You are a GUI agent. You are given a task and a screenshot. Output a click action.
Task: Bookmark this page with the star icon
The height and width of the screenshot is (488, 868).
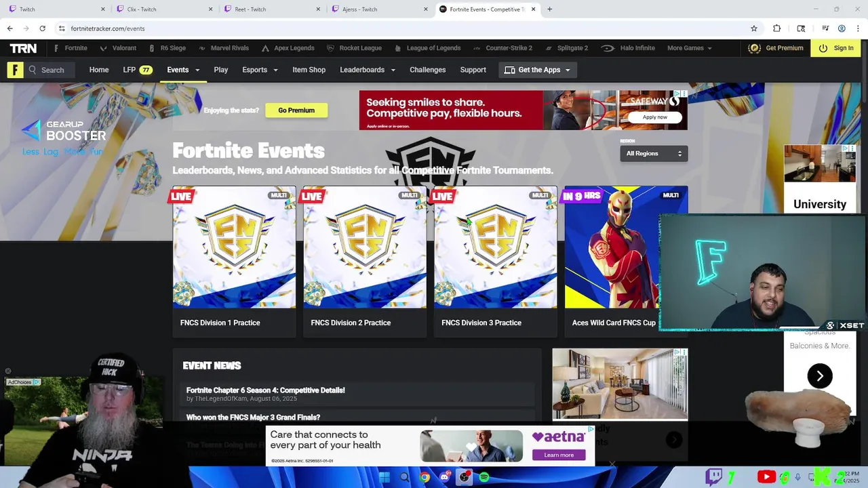click(x=753, y=28)
